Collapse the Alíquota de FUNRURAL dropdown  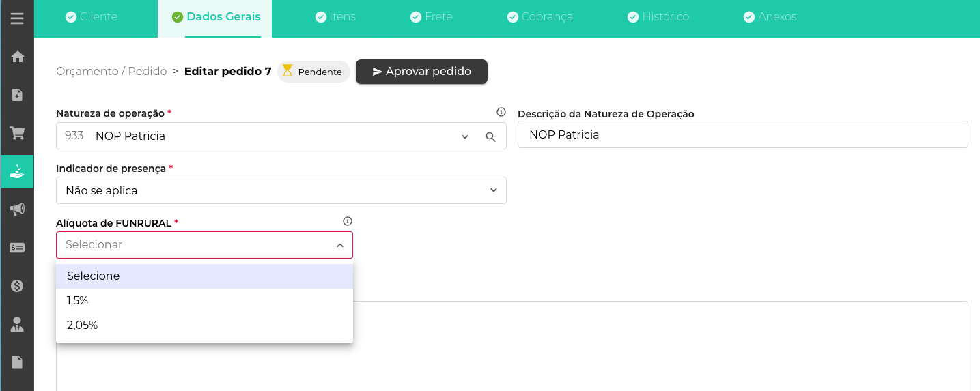(x=339, y=245)
